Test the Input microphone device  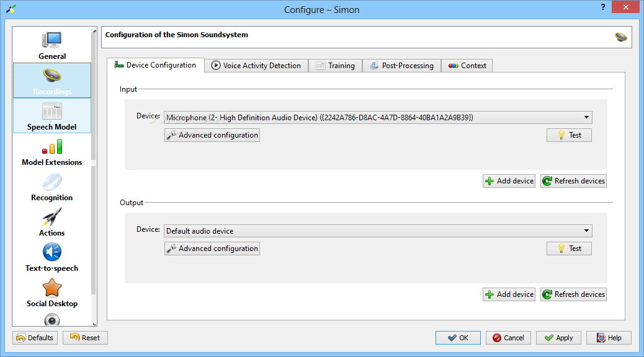pos(570,135)
